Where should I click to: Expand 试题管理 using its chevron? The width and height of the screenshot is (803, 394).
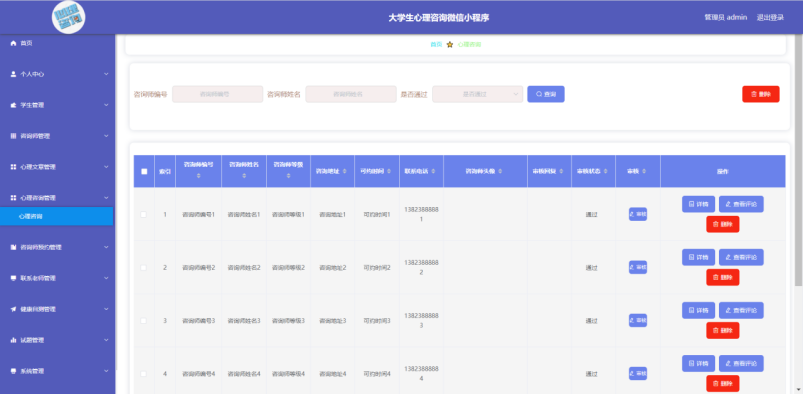tap(106, 340)
